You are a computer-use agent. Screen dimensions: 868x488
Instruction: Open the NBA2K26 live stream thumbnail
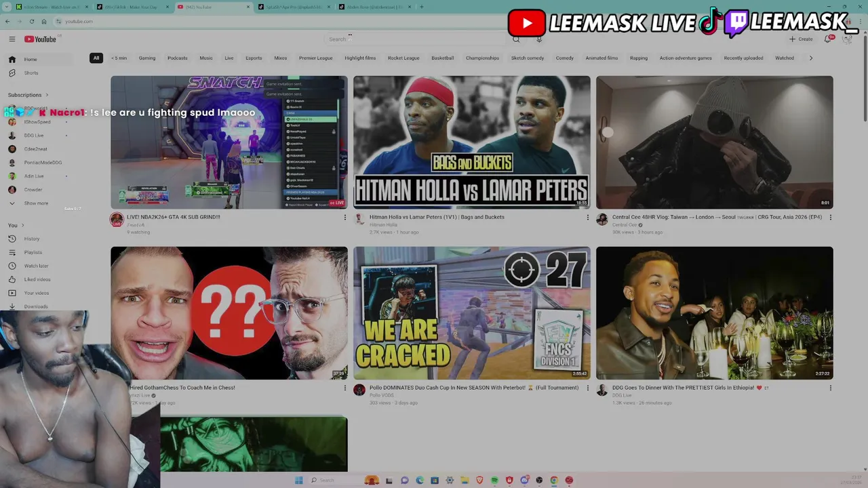(x=229, y=142)
